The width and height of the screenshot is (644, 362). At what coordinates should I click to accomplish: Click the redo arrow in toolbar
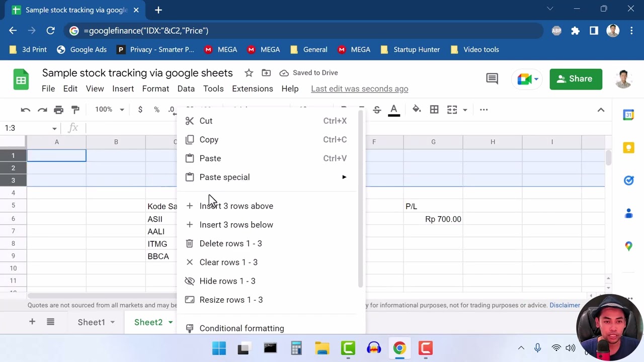pos(42,110)
